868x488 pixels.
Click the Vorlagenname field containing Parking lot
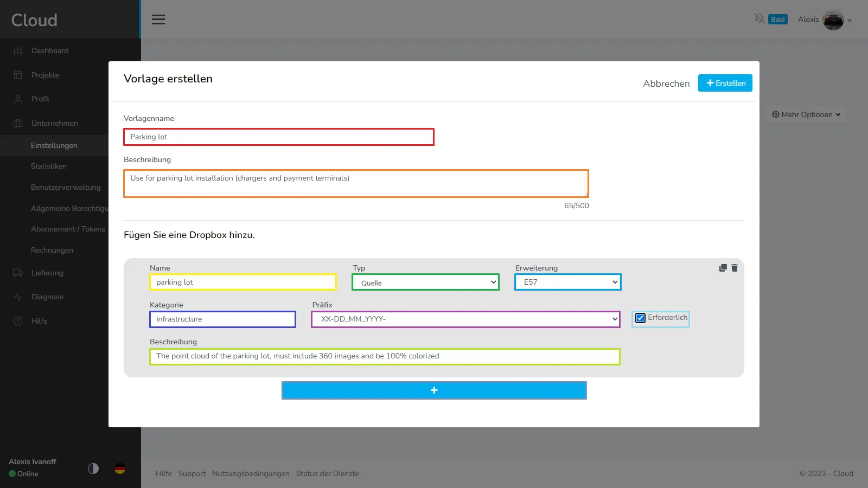(279, 137)
